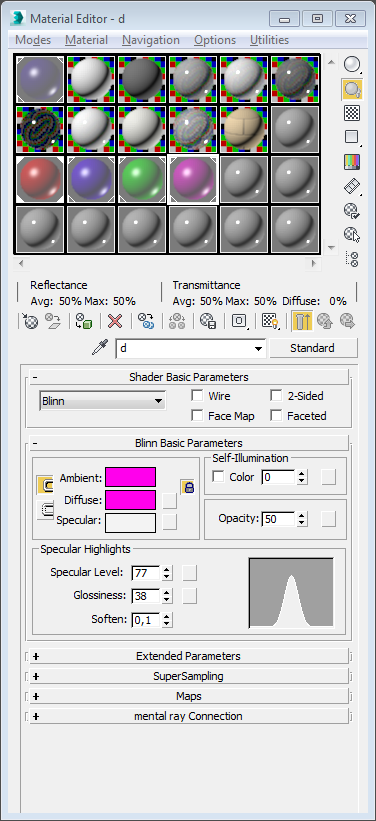Click the Specular Level value field
Viewport: 376px width, 821px height.
146,573
